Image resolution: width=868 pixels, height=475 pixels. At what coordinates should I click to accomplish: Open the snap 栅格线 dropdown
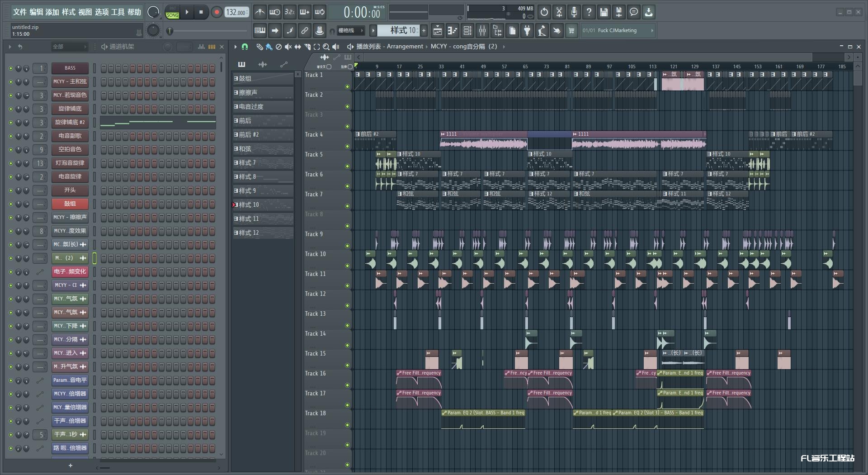pos(350,31)
